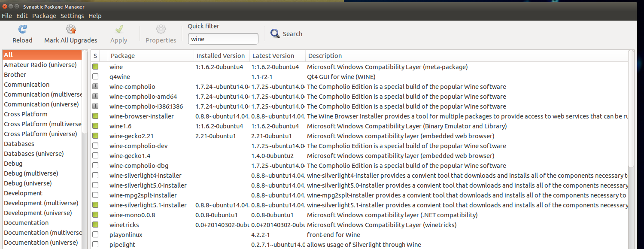Mark the q4wine package status box
This screenshot has width=644, height=249.
click(95, 77)
